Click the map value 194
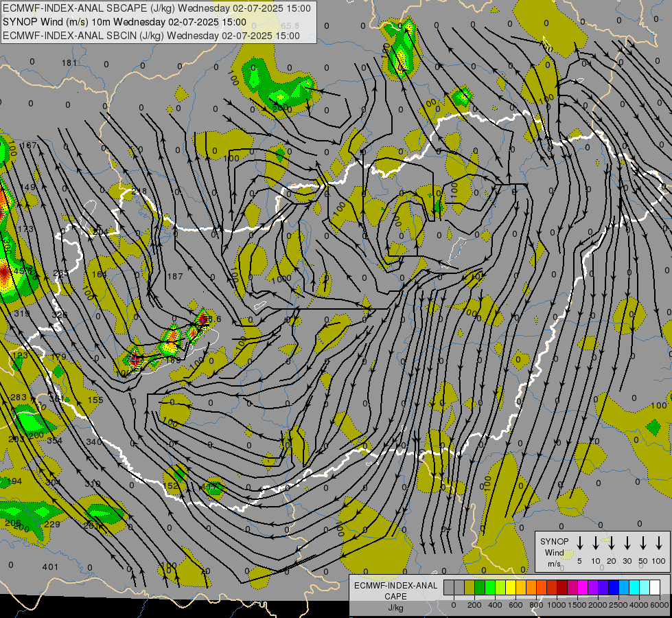Viewport: 672px width, 618px height. [x=14, y=481]
